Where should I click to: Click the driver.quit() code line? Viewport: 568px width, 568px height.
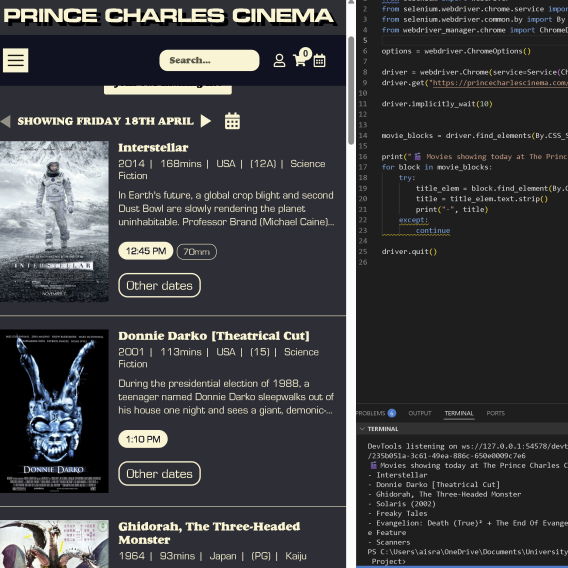pos(409,252)
